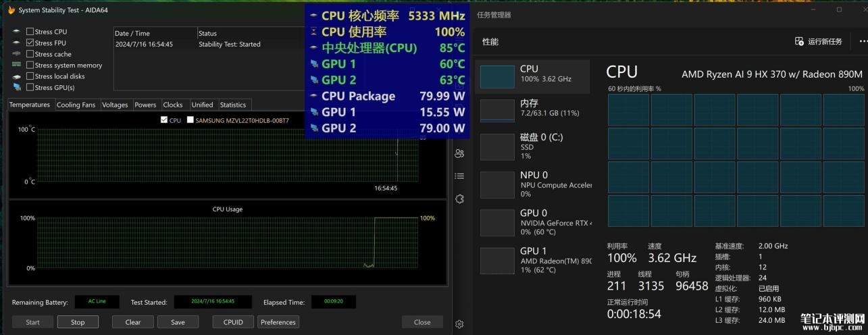Click the monitor icon beside Stress GPU(s)

(x=16, y=87)
